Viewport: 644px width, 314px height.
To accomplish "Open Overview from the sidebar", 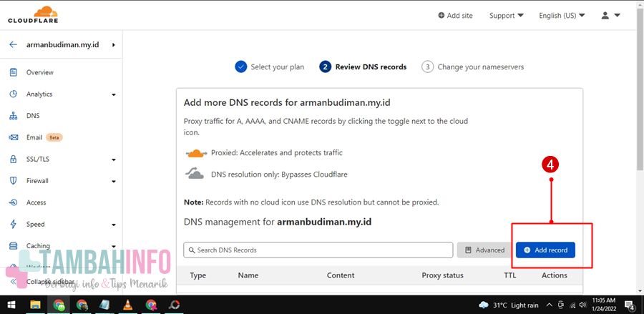I will (x=40, y=72).
